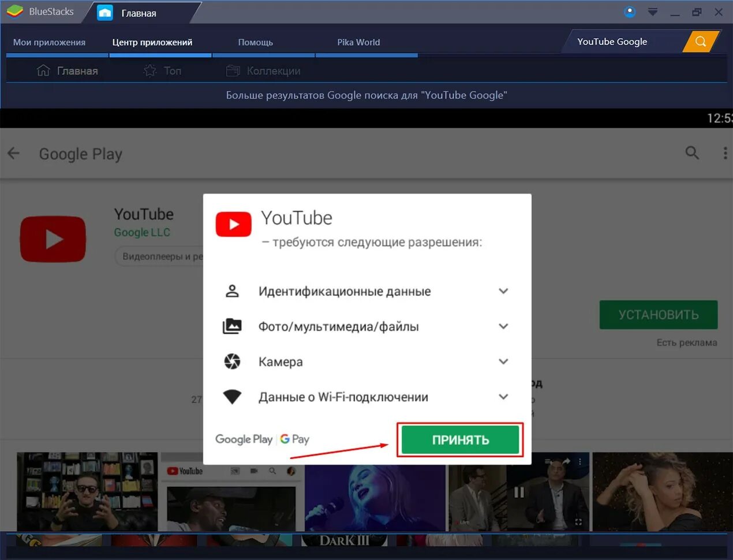The width and height of the screenshot is (733, 560).
Task: Click the folder icon beside Коллекции
Action: point(233,70)
